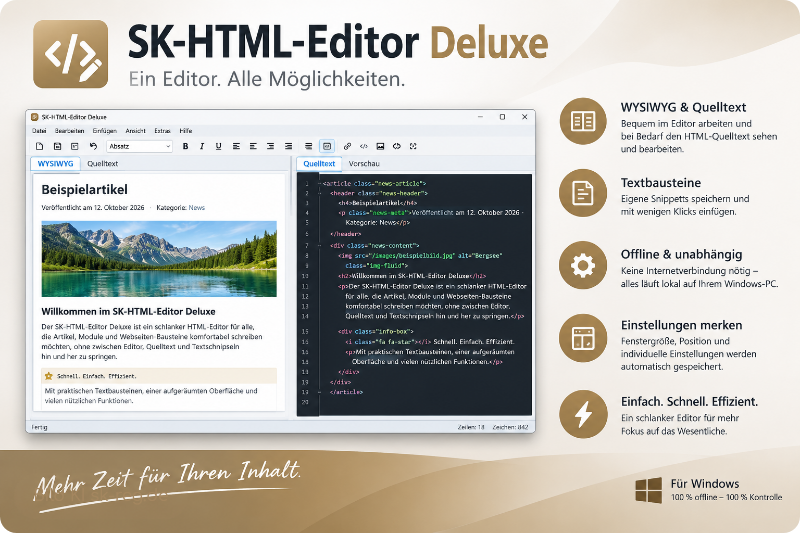Click 'Schnell. Einfach. Effizient.' info box text
The image size is (800, 533).
point(96,376)
